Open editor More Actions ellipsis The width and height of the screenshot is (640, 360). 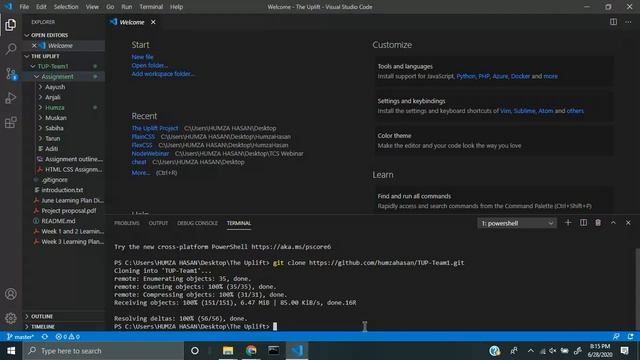point(628,22)
